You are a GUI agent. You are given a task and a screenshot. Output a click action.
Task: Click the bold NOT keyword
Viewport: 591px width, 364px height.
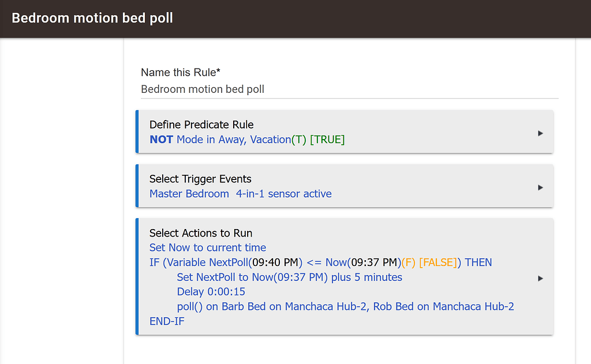coord(161,140)
